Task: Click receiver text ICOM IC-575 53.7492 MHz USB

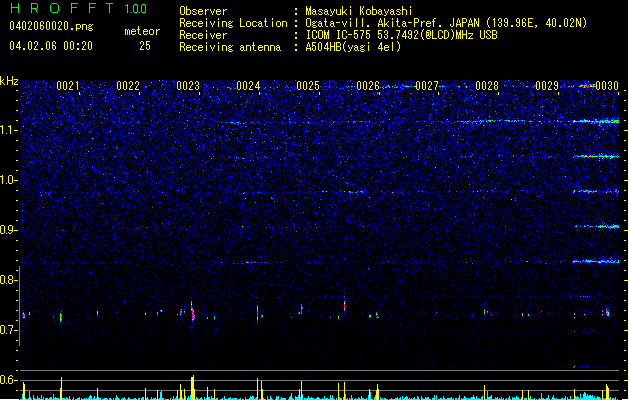Action: click(x=401, y=35)
